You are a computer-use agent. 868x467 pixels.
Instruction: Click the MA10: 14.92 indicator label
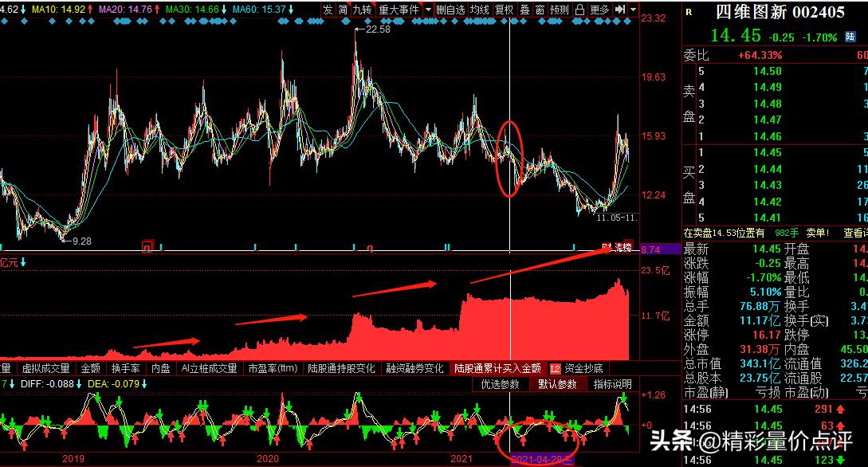(x=61, y=10)
